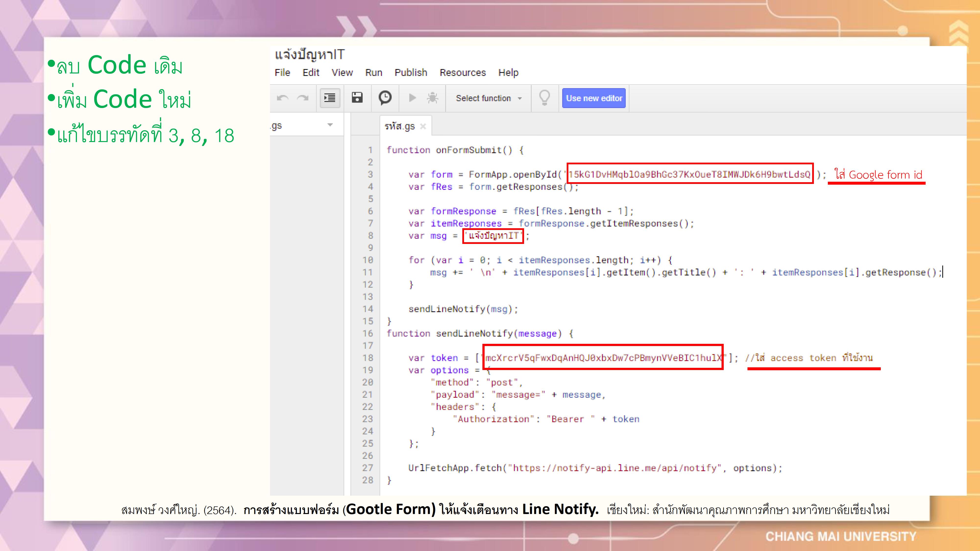Click the function onFormSubmit() declaration

(x=455, y=150)
